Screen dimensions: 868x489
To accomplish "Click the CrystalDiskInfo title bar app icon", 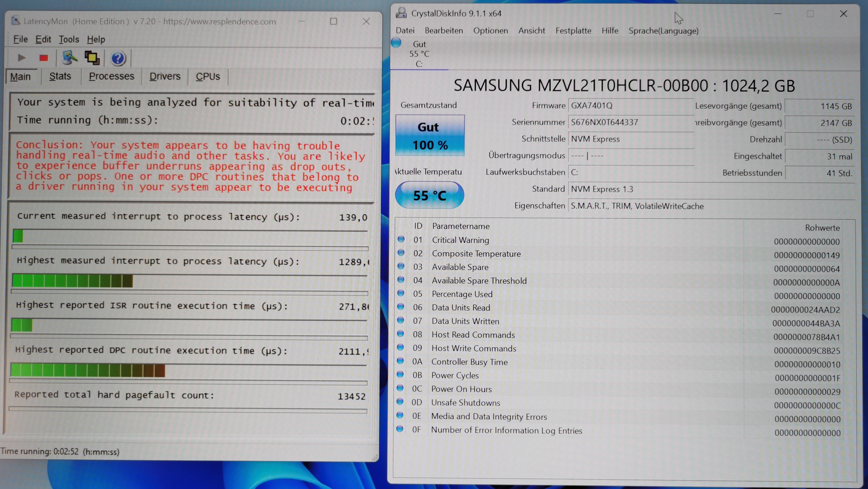I will click(401, 13).
